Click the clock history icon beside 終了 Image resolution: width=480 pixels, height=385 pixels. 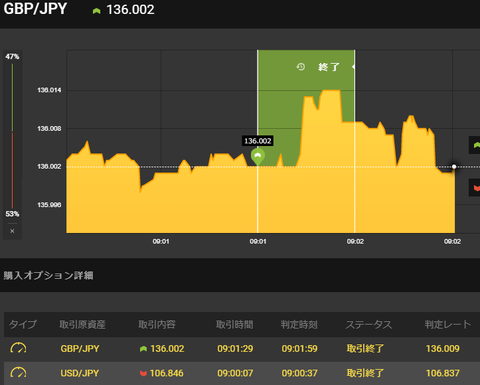click(x=301, y=67)
